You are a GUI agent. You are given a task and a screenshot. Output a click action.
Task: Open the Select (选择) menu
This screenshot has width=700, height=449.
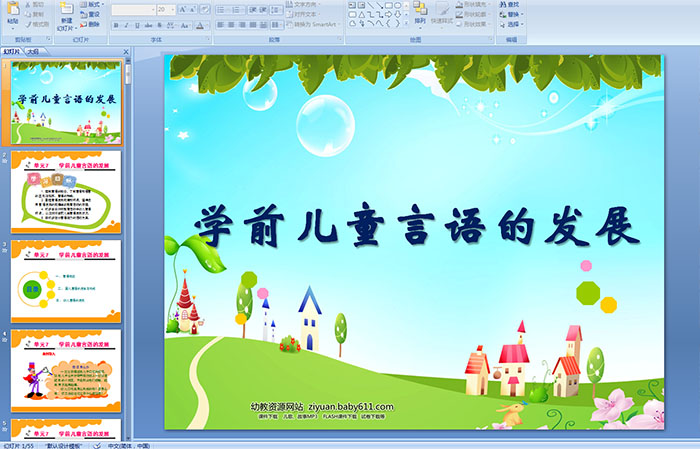coord(512,24)
